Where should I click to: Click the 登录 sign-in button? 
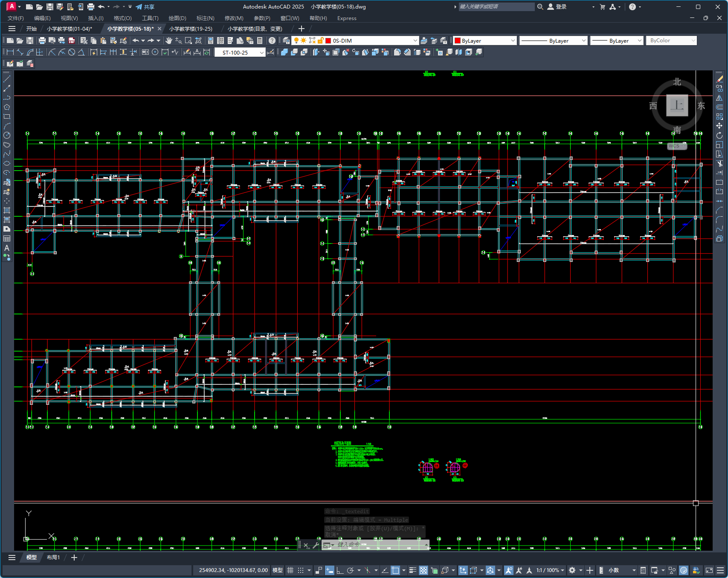(557, 7)
